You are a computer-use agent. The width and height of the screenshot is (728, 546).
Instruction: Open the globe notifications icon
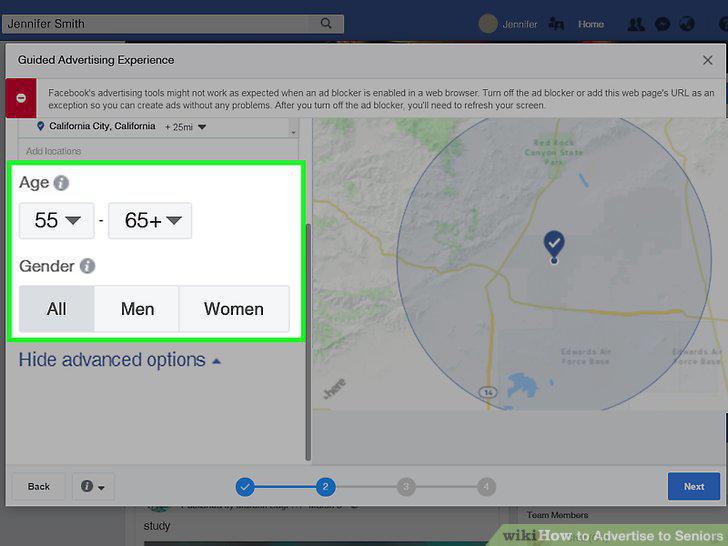point(687,24)
